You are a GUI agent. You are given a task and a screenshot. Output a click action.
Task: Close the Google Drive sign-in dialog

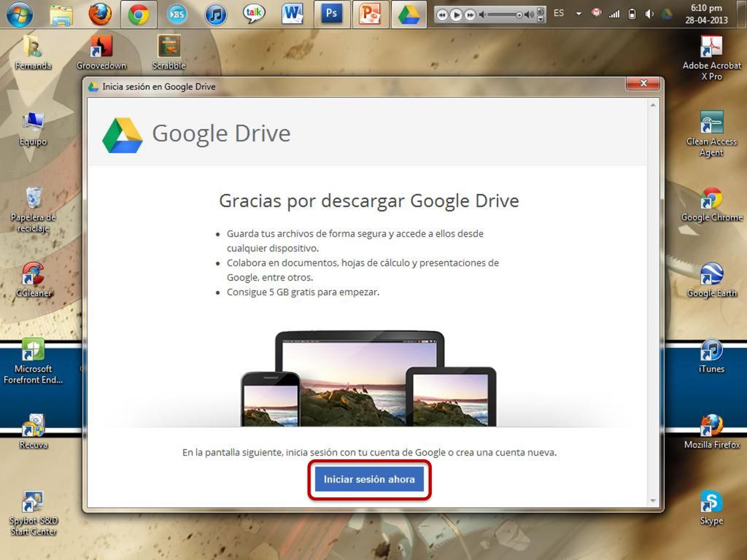pos(643,83)
